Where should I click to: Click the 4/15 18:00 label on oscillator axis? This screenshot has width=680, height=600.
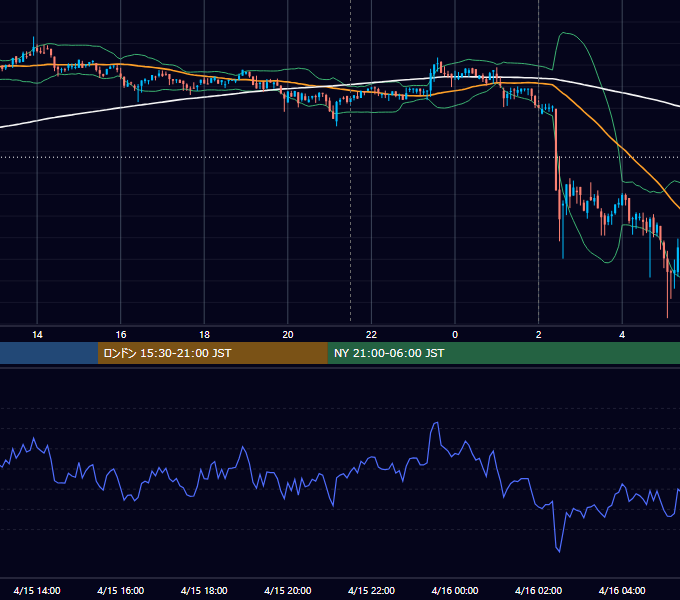(204, 590)
